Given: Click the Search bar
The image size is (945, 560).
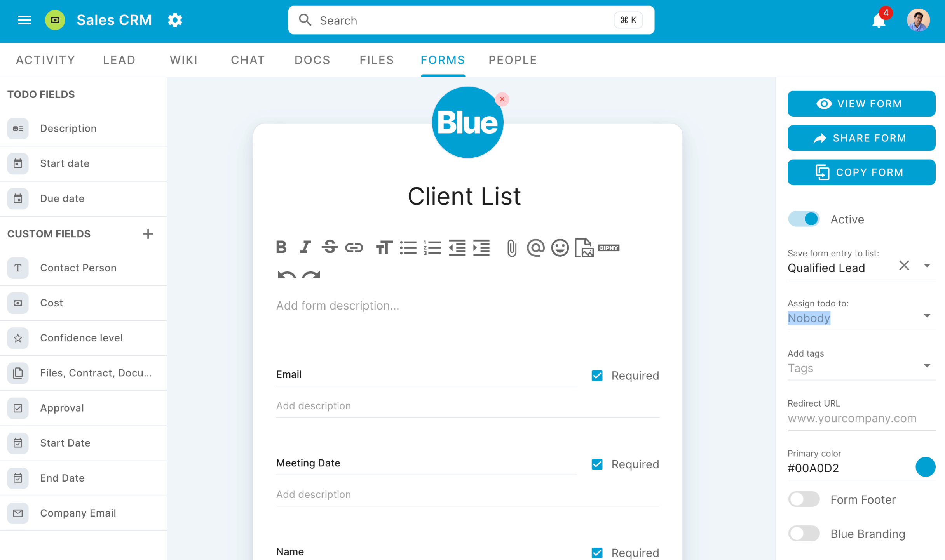Looking at the screenshot, I should pos(471,20).
